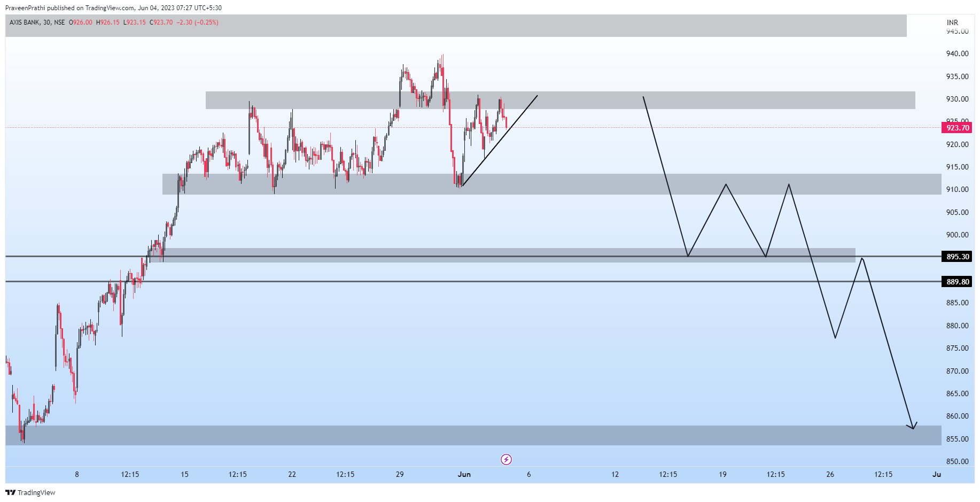The width and height of the screenshot is (980, 502).
Task: Click the 26 date label on time axis
Action: click(830, 474)
